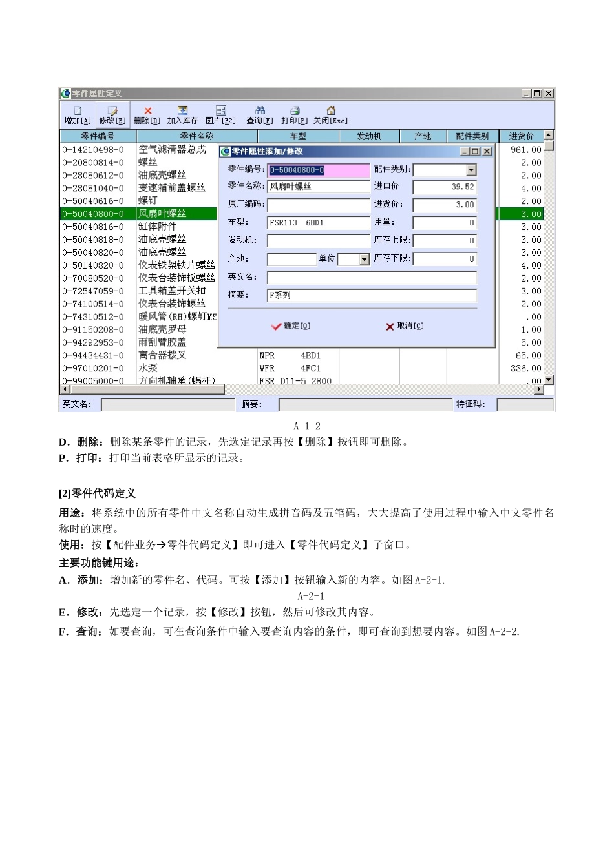Click the 进货价 column header

521,136
